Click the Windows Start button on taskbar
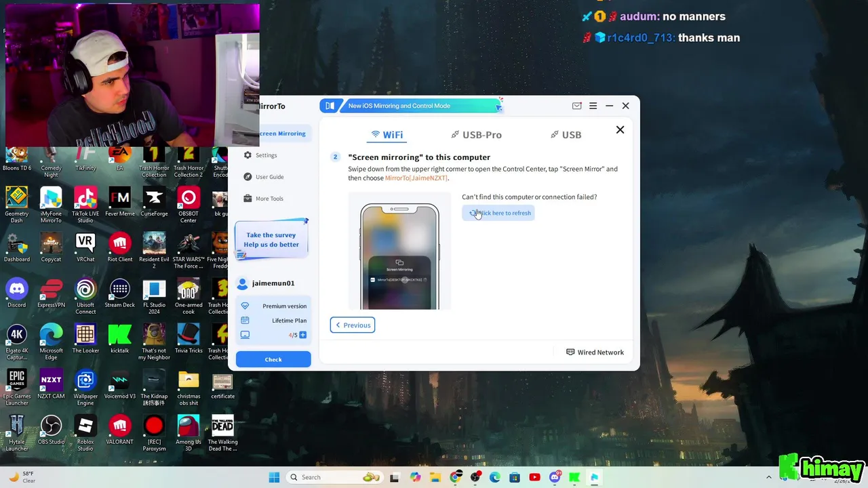The width and height of the screenshot is (868, 488). click(x=274, y=477)
